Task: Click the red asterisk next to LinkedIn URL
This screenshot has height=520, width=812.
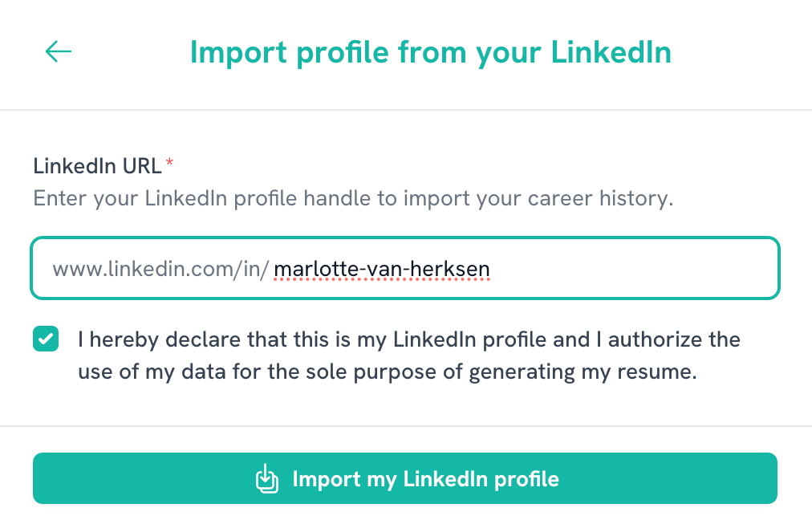Action: (169, 160)
